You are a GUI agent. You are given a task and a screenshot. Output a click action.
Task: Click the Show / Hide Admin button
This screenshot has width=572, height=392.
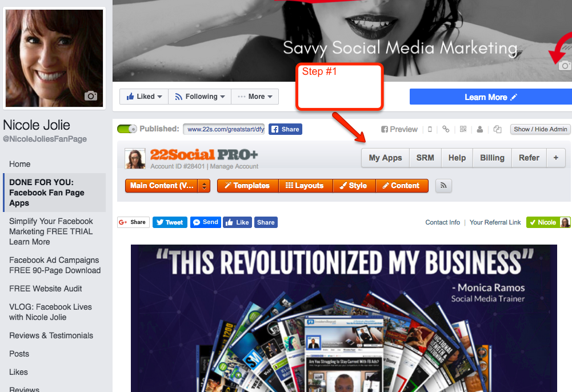click(540, 129)
